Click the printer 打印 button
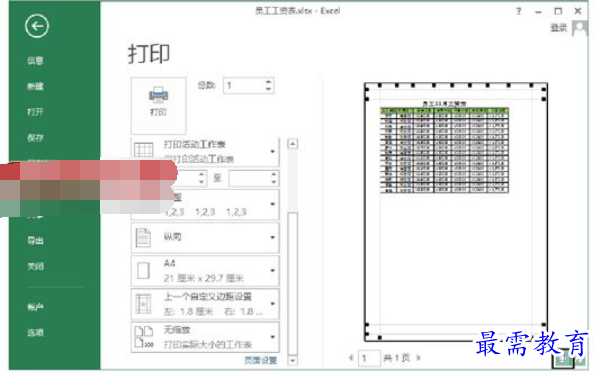Image resolution: width=597 pixels, height=375 pixels. click(x=158, y=105)
